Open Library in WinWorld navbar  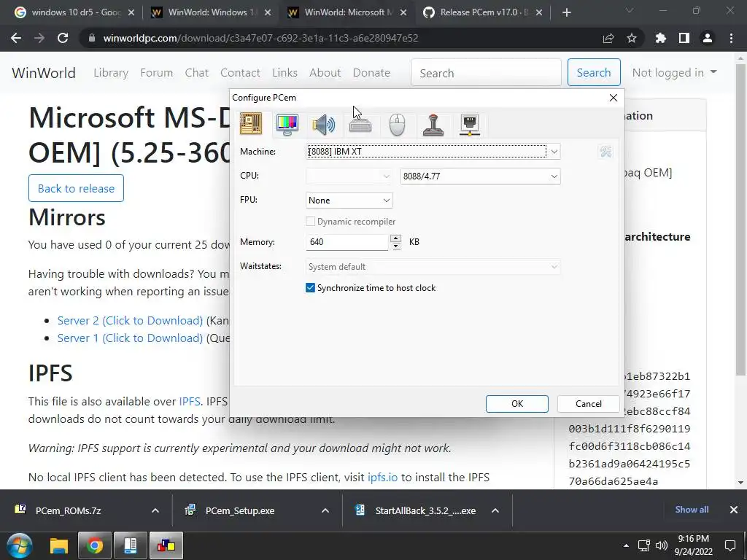tap(111, 73)
